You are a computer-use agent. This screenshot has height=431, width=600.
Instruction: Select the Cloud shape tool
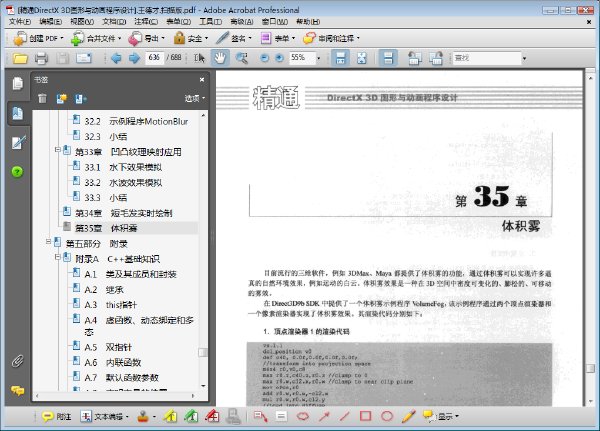click(x=303, y=416)
